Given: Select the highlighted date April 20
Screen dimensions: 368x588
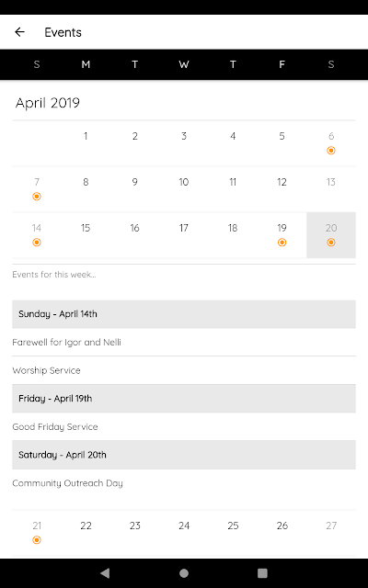Looking at the screenshot, I should [x=331, y=235].
